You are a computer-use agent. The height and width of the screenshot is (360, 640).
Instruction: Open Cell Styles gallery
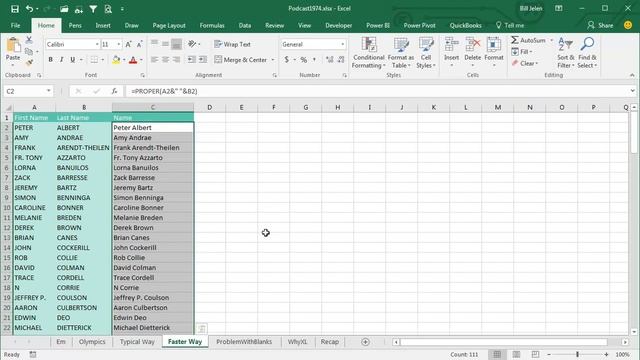coord(426,53)
